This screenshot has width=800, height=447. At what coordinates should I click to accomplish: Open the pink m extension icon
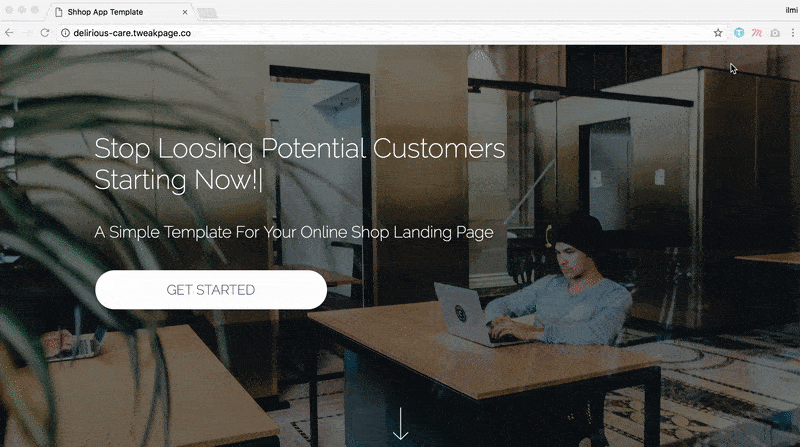(x=757, y=33)
